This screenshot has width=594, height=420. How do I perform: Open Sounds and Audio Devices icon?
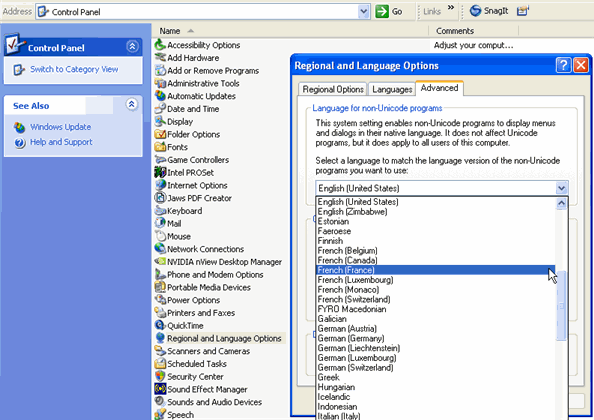(x=160, y=402)
